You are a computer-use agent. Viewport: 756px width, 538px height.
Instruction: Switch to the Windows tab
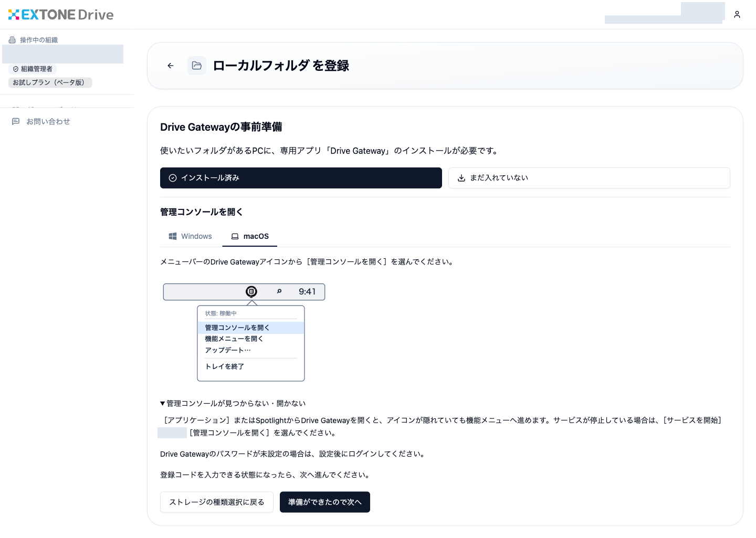191,236
